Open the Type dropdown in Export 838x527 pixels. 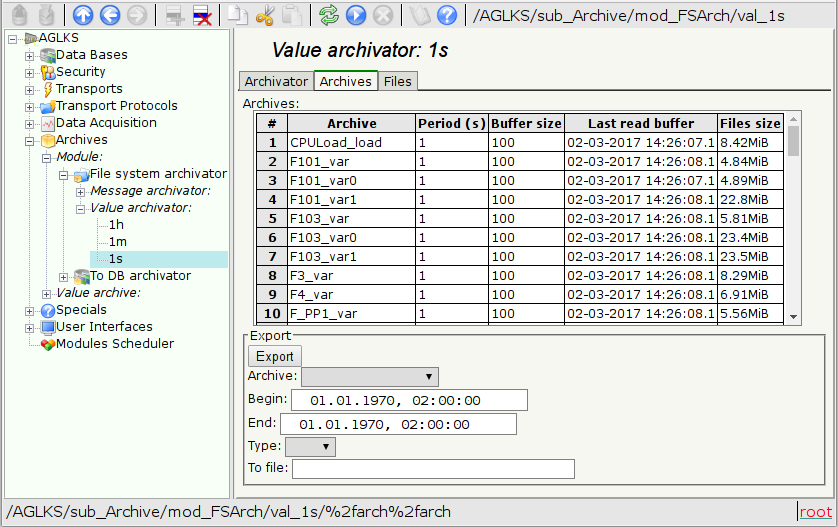pyautogui.click(x=310, y=446)
